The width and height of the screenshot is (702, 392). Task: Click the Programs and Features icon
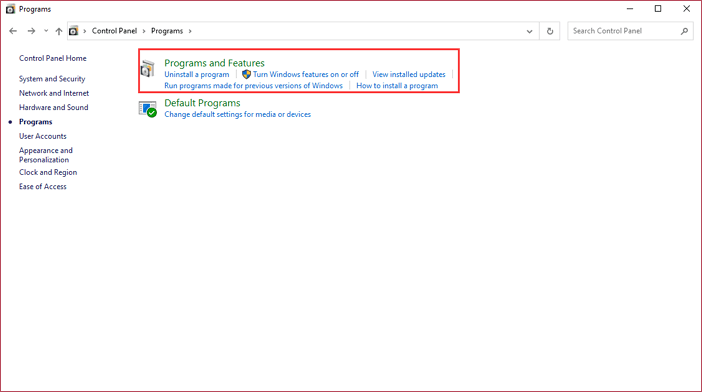click(147, 68)
